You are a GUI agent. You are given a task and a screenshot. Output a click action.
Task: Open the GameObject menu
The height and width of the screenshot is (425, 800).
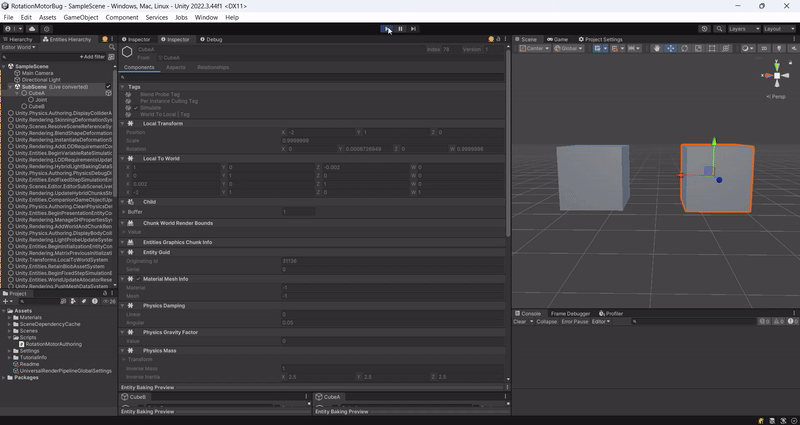pos(79,17)
